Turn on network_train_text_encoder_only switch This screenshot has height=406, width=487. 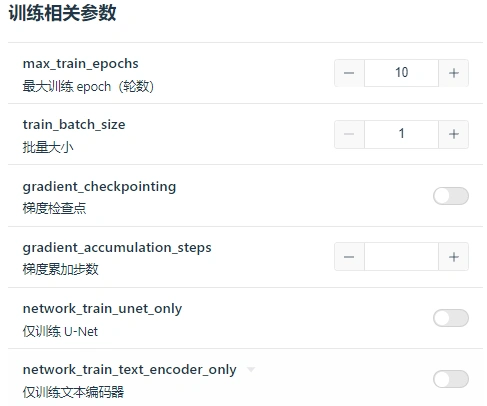pyautogui.click(x=451, y=379)
